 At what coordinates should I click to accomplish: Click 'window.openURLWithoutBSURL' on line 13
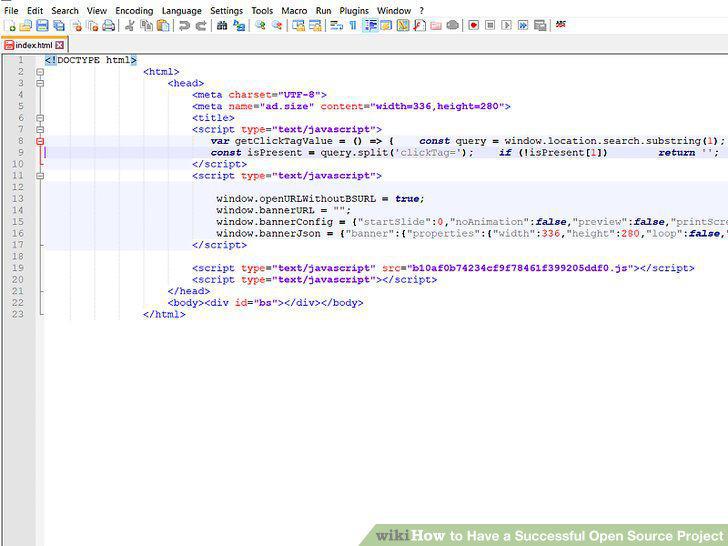click(x=296, y=199)
